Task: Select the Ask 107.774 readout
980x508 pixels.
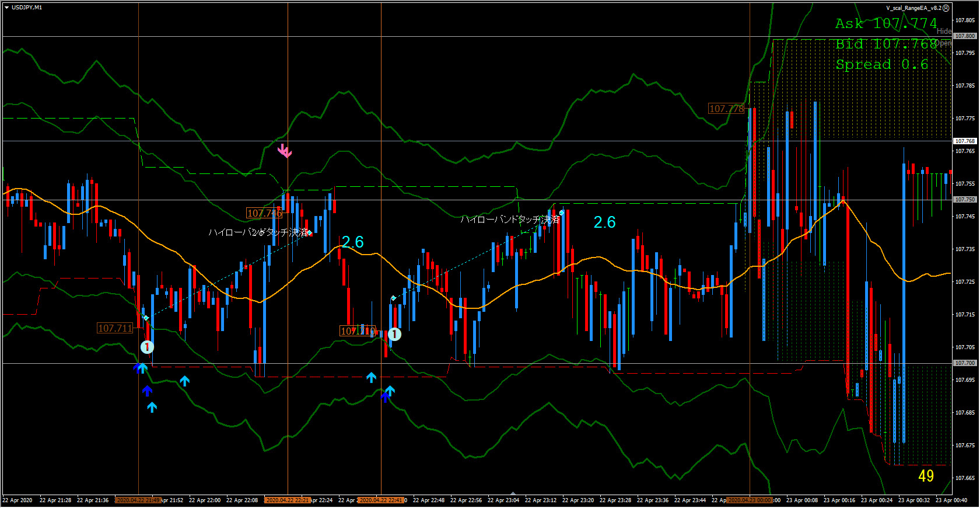Action: pos(885,23)
